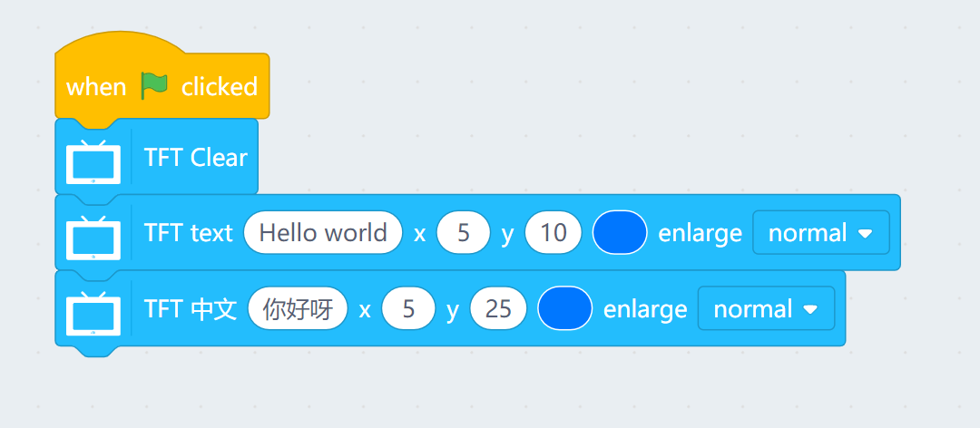980x428 pixels.
Task: Click the "enlarge" label on the TFT text block
Action: 700,233
